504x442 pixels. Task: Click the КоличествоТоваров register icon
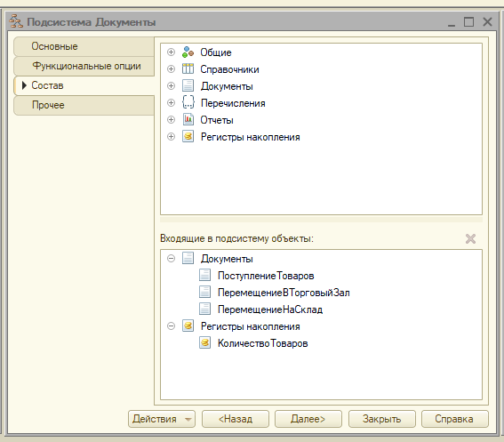coord(204,343)
